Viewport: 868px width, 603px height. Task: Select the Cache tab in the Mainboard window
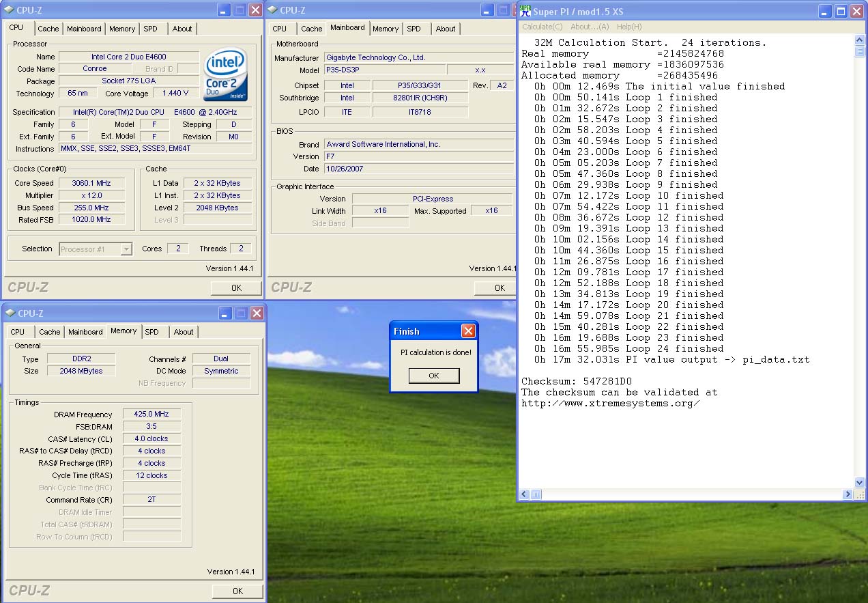click(312, 29)
